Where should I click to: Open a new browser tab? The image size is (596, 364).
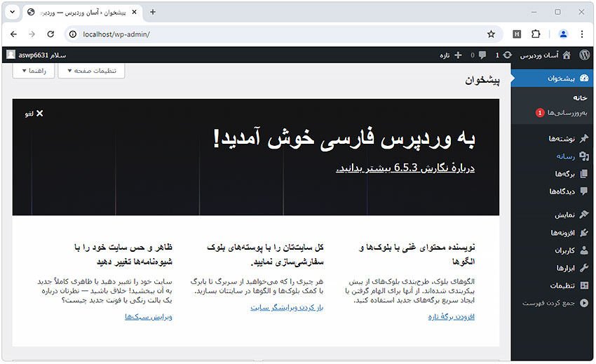point(153,12)
